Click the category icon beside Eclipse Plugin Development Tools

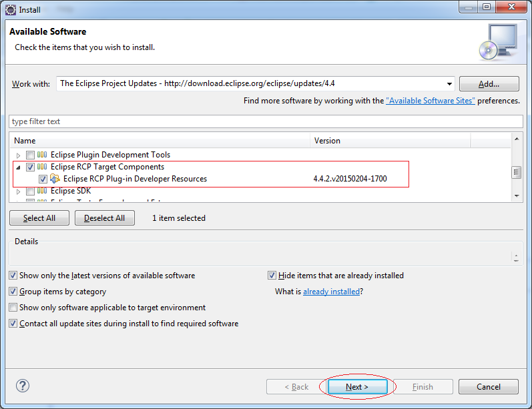tap(42, 155)
